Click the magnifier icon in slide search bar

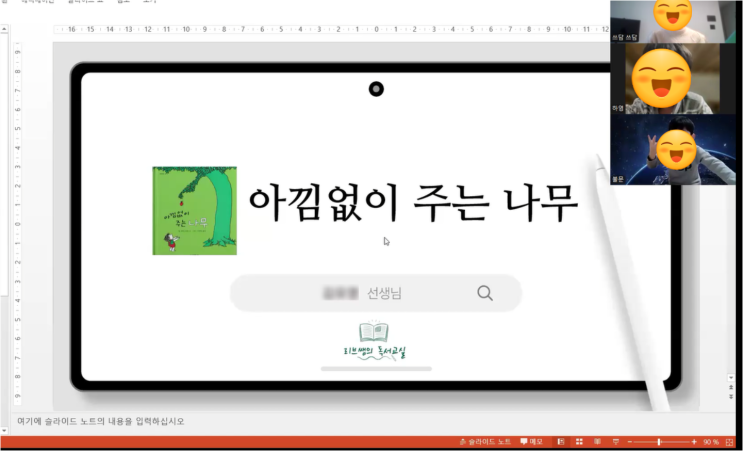[485, 293]
